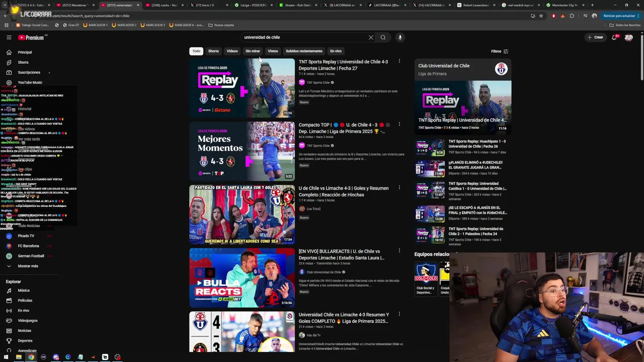Open the Crear dropdown button

coord(595,37)
